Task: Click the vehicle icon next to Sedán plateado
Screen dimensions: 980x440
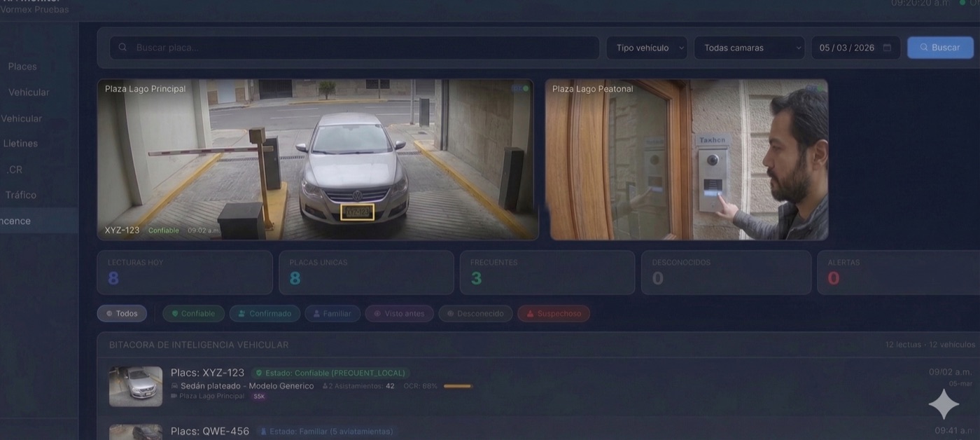Action: pyautogui.click(x=174, y=385)
